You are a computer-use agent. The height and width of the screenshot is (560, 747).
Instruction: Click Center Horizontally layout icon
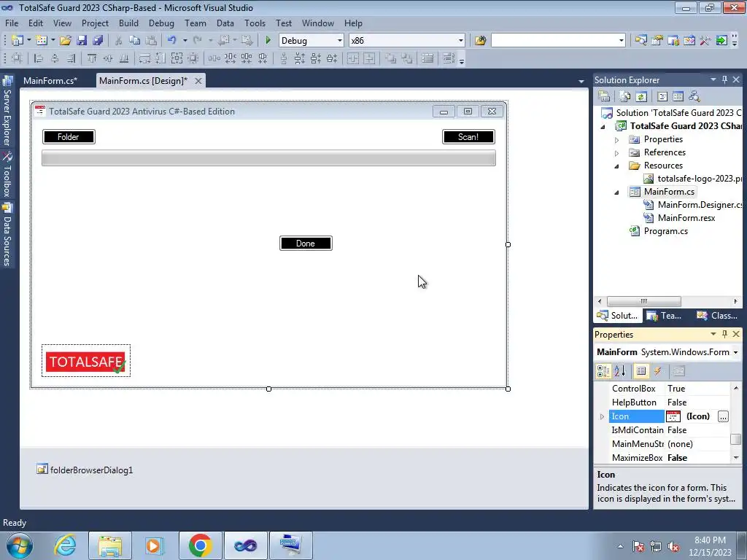pyautogui.click(x=353, y=58)
